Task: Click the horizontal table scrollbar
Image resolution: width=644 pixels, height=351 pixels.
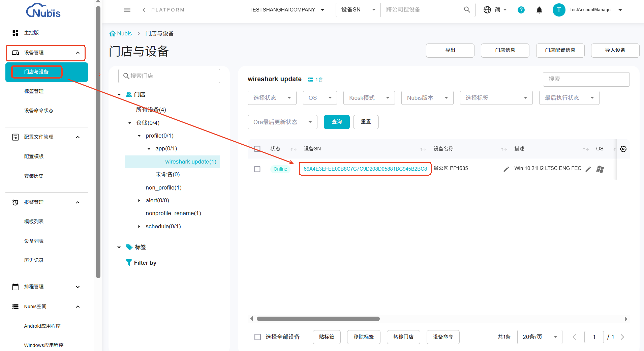Action: pos(318,319)
